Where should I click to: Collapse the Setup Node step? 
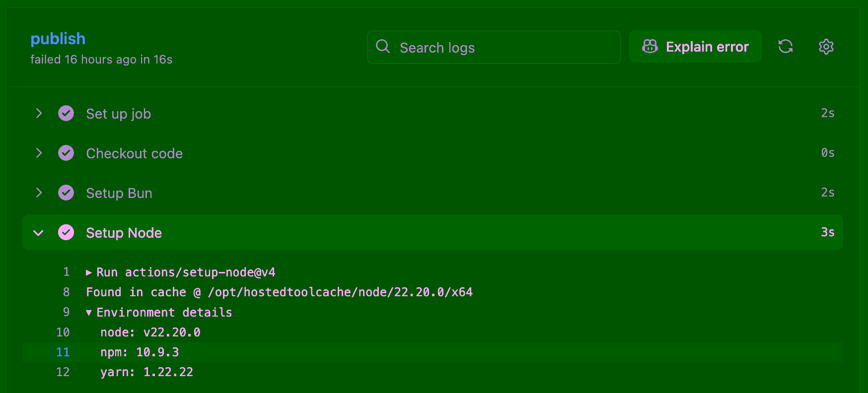click(x=39, y=233)
